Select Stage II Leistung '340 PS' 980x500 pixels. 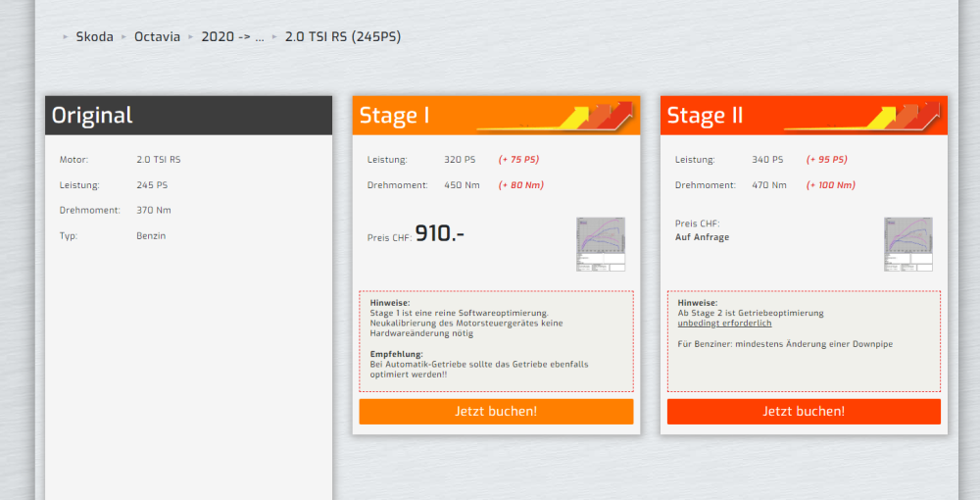pyautogui.click(x=767, y=160)
